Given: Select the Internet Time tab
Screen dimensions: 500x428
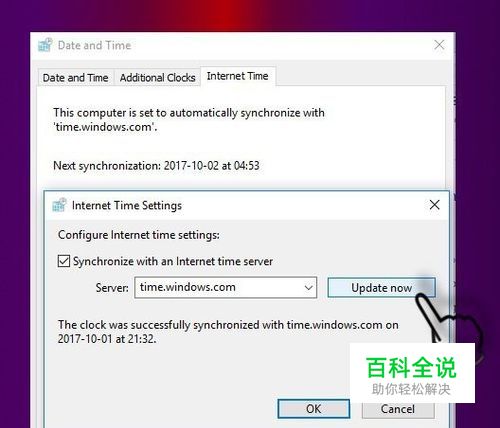Looking at the screenshot, I should click(238, 76).
